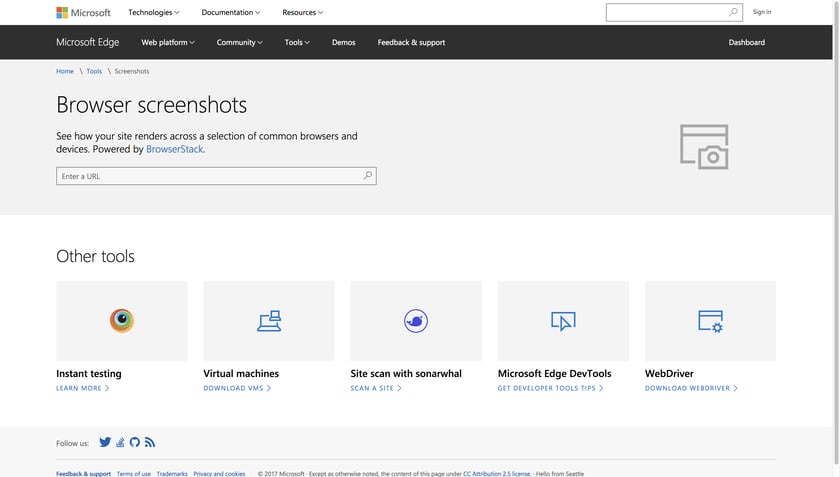The height and width of the screenshot is (477, 840).
Task: Click the Microsoft Edge brand title
Action: pos(88,42)
